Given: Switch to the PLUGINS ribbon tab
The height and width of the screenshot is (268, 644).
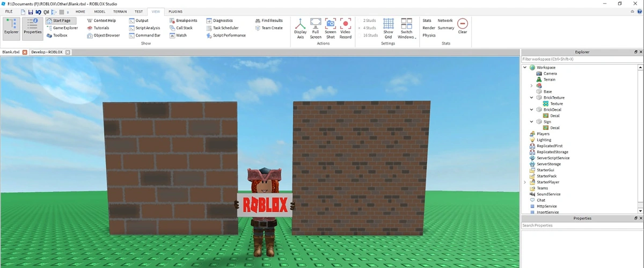Looking at the screenshot, I should pos(175,11).
